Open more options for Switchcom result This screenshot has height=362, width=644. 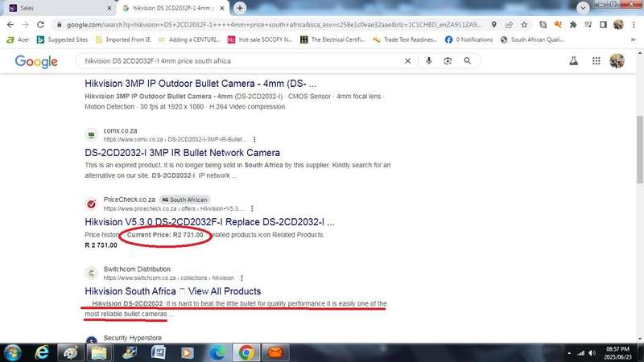click(242, 278)
